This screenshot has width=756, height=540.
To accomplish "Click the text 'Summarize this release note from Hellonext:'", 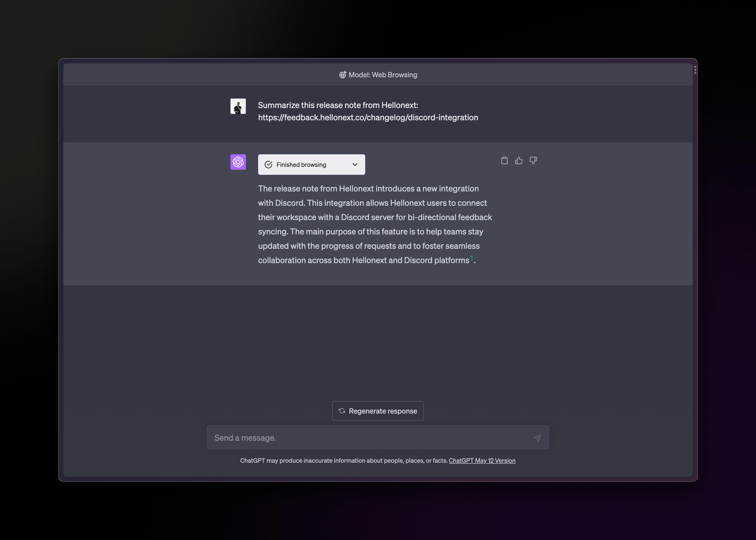I will pos(338,105).
